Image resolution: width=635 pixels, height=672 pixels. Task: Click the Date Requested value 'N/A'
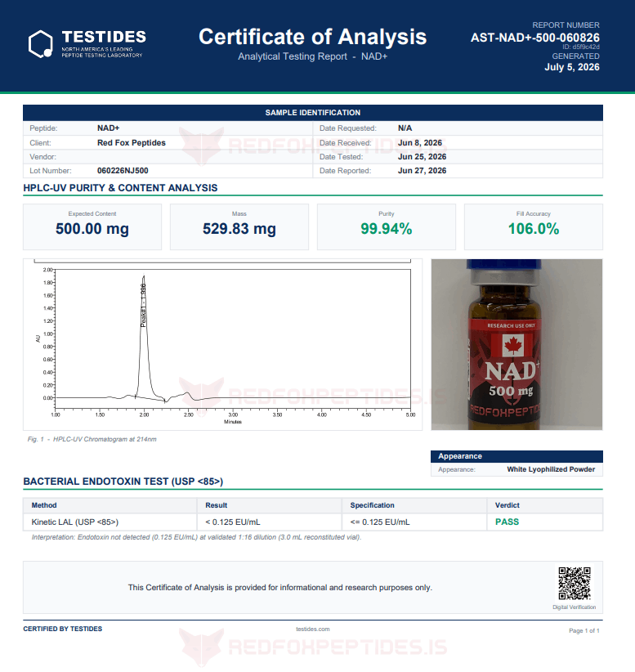(405, 128)
